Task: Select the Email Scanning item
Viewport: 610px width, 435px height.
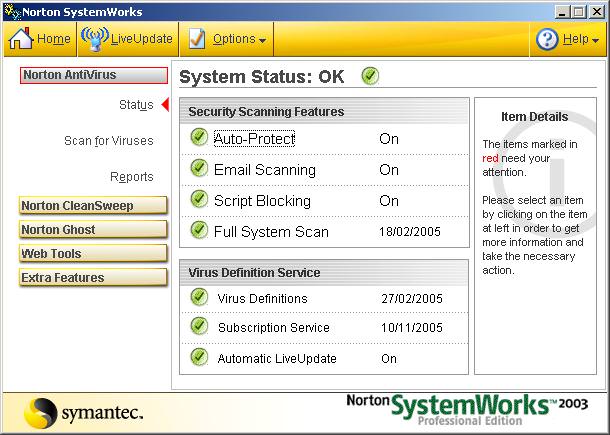Action: click(265, 170)
